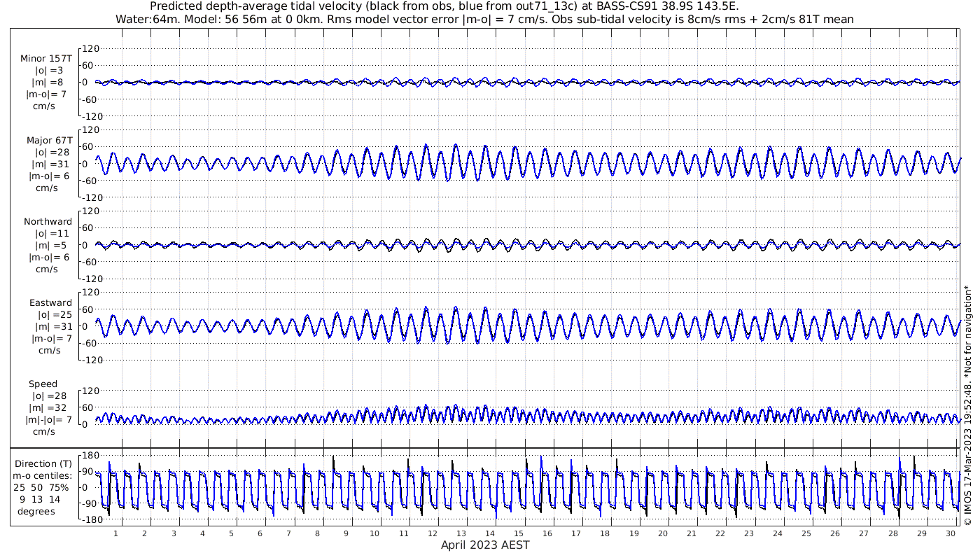Click date label "21" on the x-axis

click(692, 533)
